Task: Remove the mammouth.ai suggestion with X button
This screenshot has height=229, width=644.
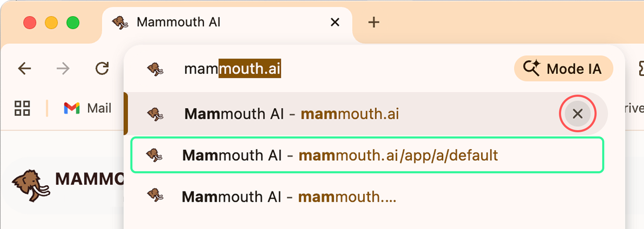Action: pyautogui.click(x=577, y=113)
